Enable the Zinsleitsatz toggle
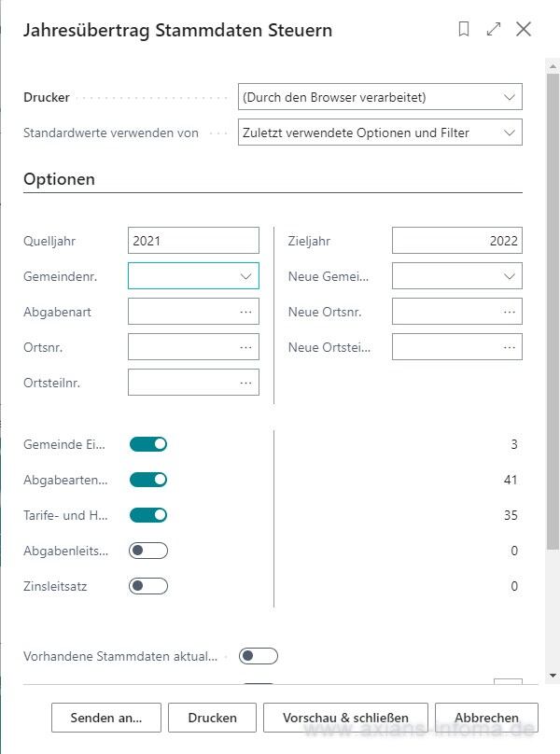 point(148,586)
